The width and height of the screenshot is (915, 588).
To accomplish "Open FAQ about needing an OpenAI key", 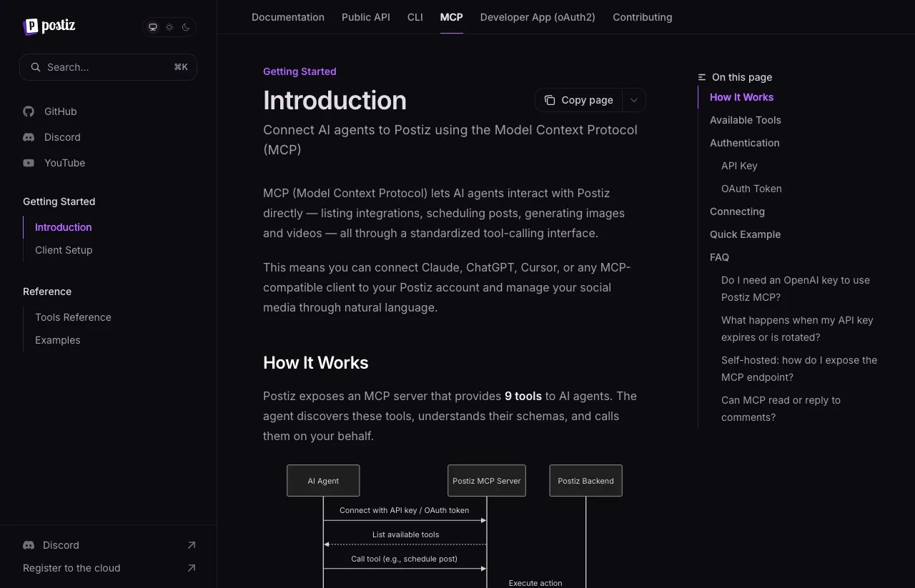I will coord(796,289).
